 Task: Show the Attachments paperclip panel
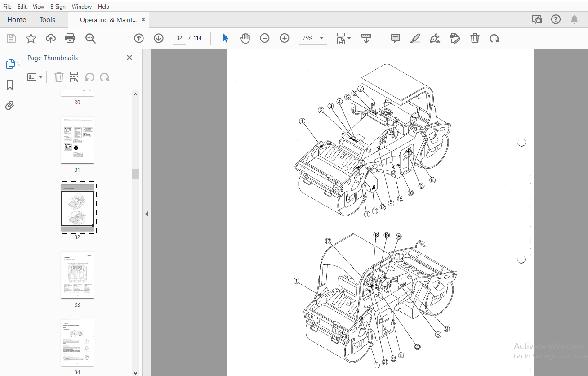[x=10, y=106]
